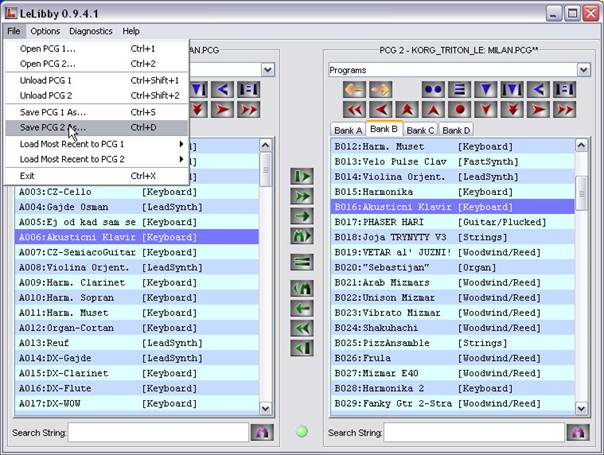Select Unload PCG 1 menu entry
604x455 pixels.
96,81
